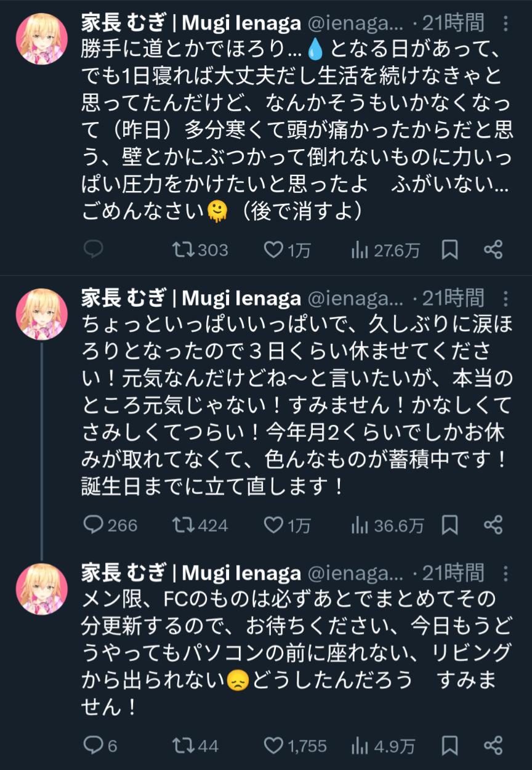Share the first tweet
Viewport: 532px width, 770px height.
[x=493, y=249]
